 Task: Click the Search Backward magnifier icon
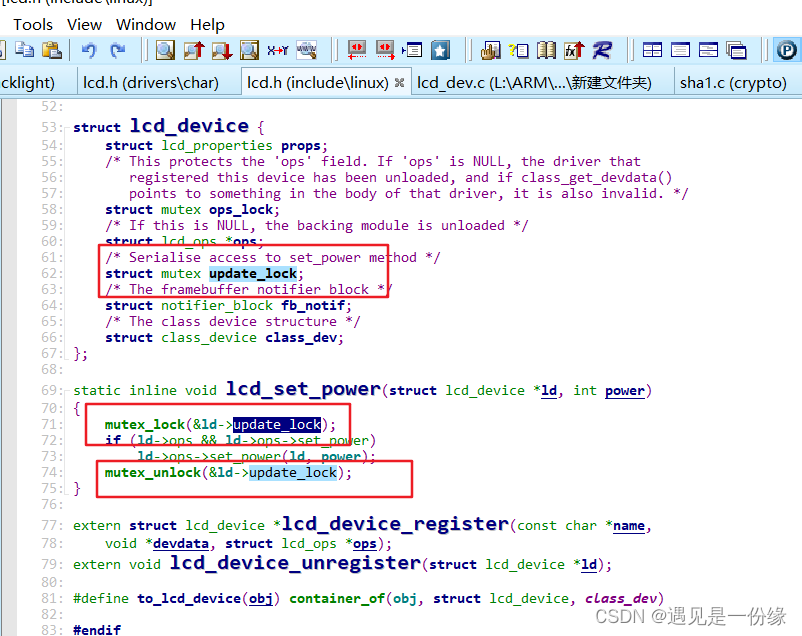click(x=193, y=51)
